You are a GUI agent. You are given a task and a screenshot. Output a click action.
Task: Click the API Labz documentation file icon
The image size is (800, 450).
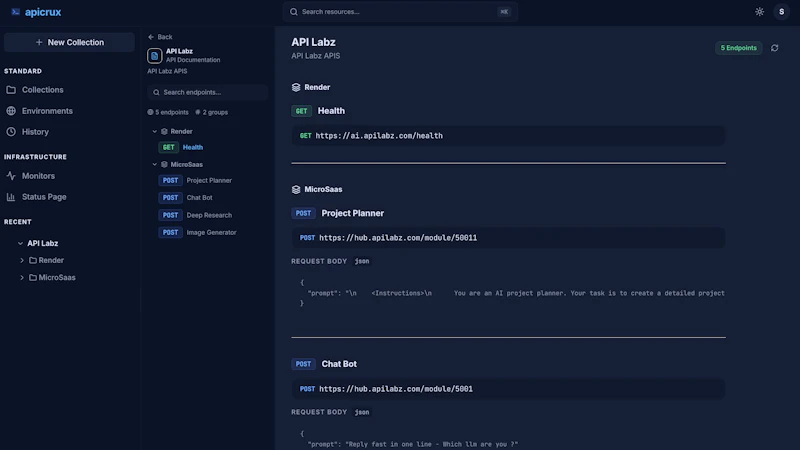click(155, 56)
